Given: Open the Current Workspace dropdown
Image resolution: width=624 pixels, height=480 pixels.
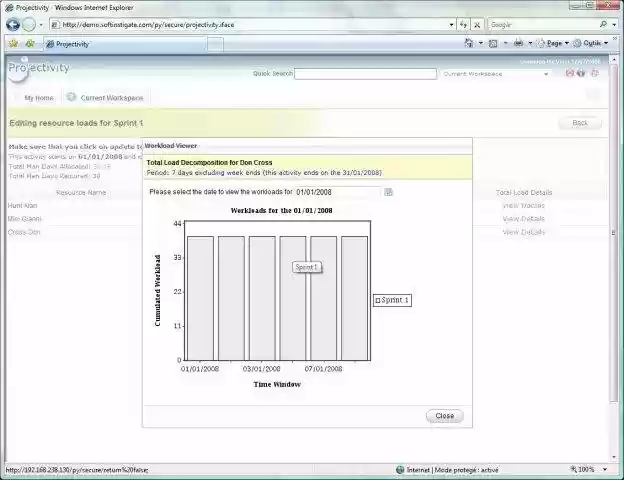Looking at the screenshot, I should coord(496,74).
